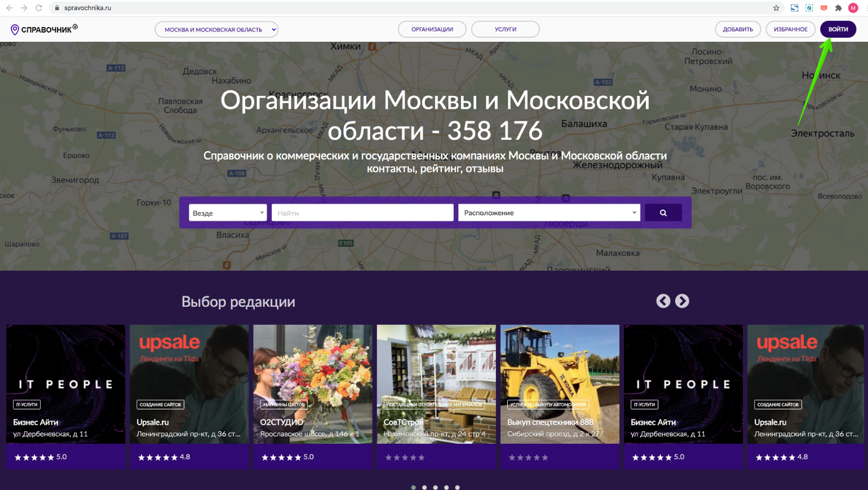868x490 pixels.
Task: Click the Выбор редакции heading
Action: click(238, 302)
